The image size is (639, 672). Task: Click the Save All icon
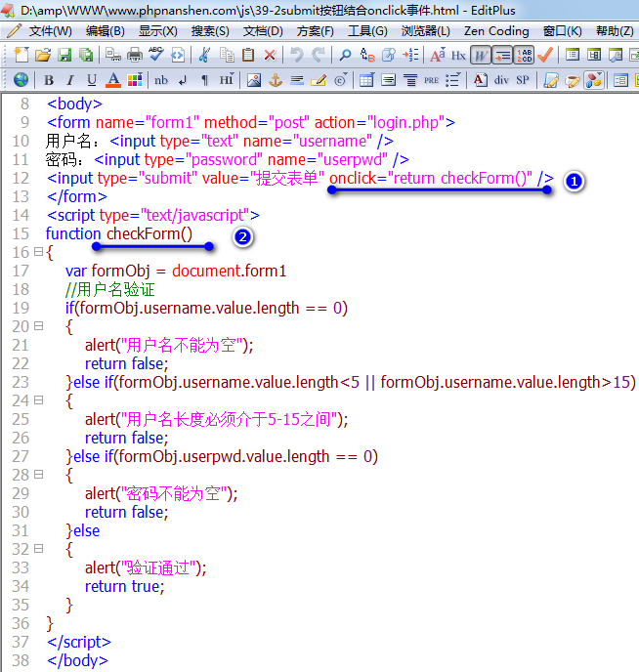[x=86, y=55]
